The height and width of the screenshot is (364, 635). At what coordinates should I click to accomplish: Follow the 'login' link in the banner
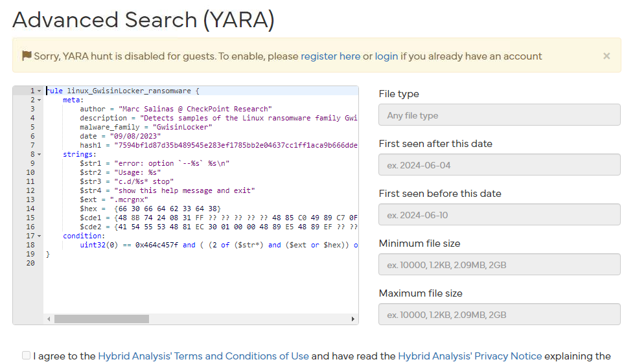tap(386, 56)
